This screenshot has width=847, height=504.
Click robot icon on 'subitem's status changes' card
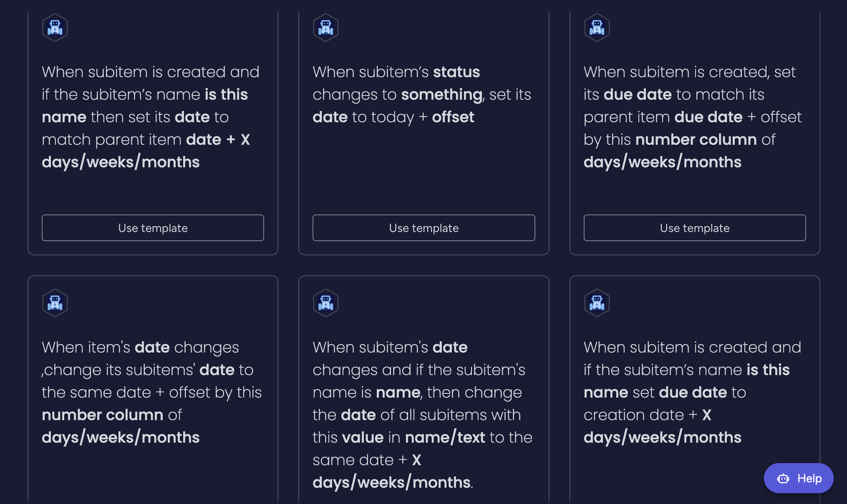click(325, 28)
